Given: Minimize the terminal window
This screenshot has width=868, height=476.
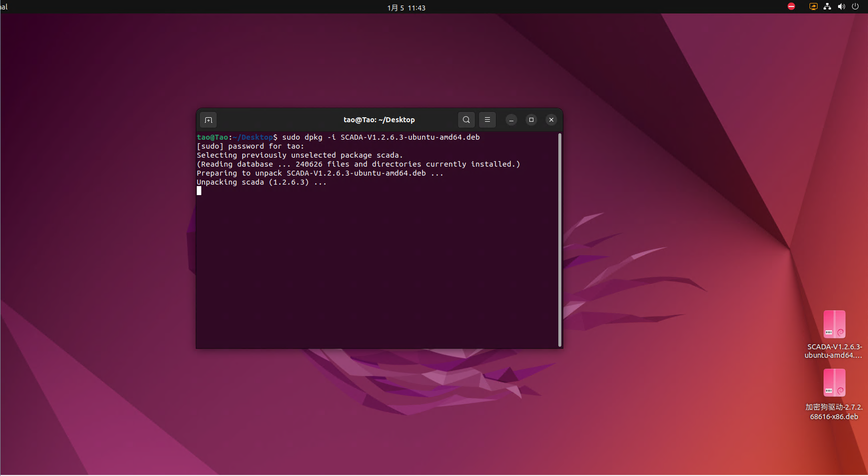Looking at the screenshot, I should point(511,120).
